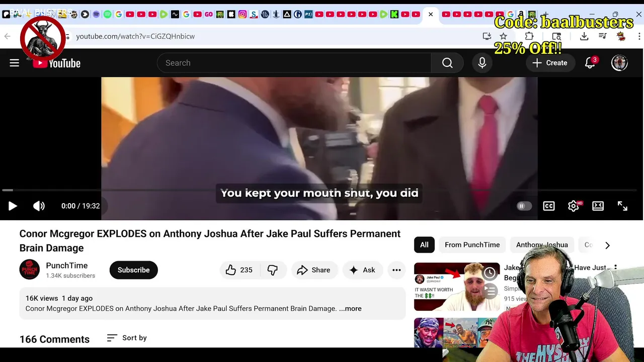The height and width of the screenshot is (362, 644).
Task: Subscribe to PunchTime channel
Action: 133,270
